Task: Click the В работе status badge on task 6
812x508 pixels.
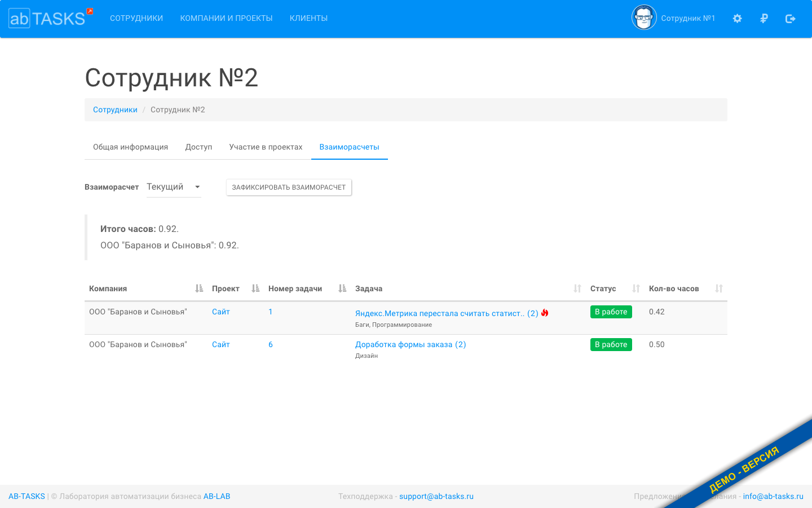Action: click(x=611, y=344)
